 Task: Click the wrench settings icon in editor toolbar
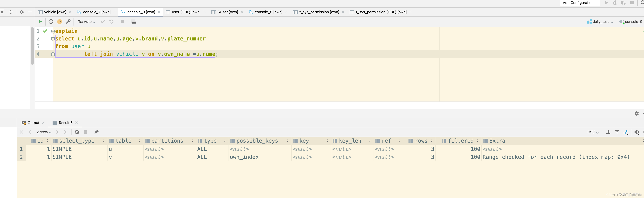point(68,22)
